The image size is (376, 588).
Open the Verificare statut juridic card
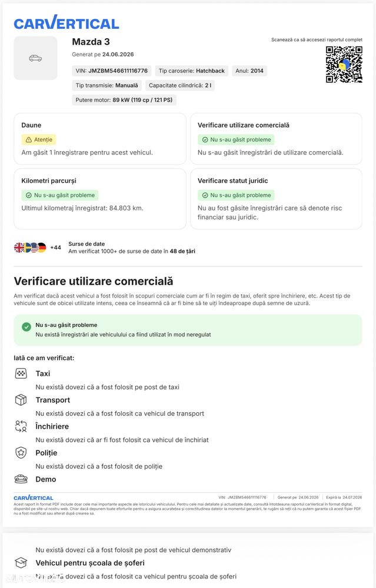click(x=276, y=199)
